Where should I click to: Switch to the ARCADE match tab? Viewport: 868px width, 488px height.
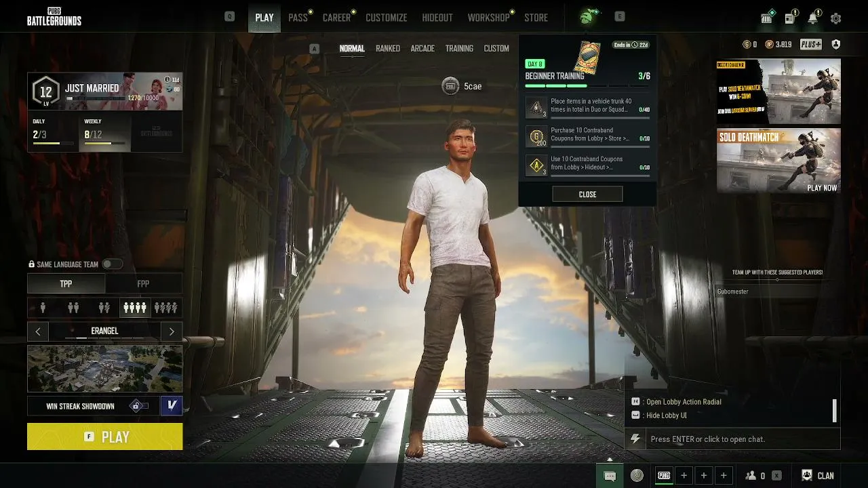[422, 48]
